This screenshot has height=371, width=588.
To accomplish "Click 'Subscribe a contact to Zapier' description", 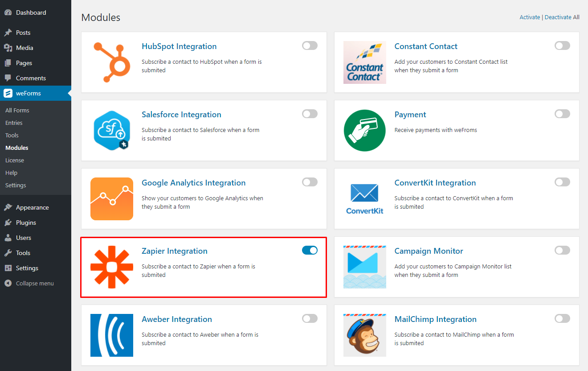I will click(x=198, y=271).
